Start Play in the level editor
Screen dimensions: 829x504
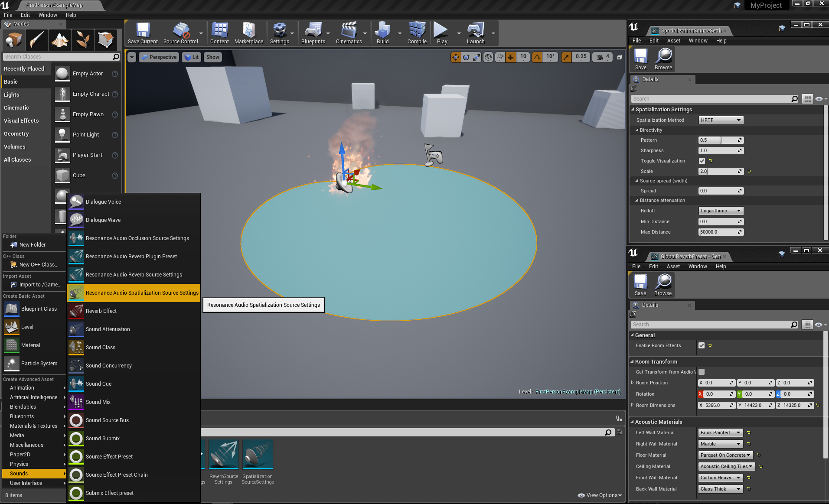click(x=442, y=33)
